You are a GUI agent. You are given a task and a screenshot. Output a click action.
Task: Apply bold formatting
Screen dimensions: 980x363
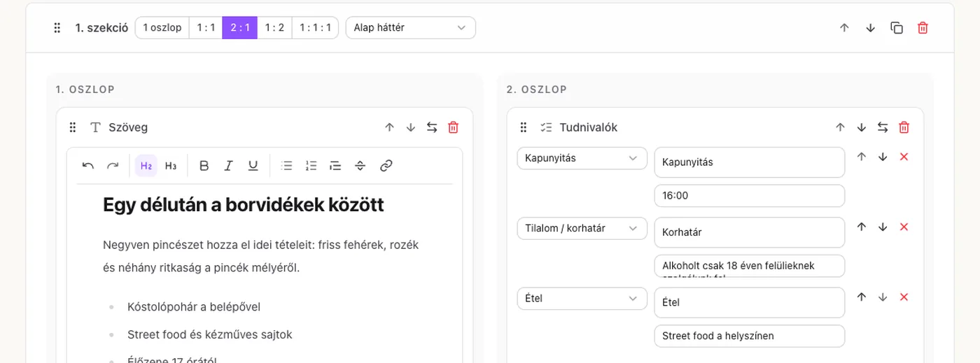tap(204, 166)
